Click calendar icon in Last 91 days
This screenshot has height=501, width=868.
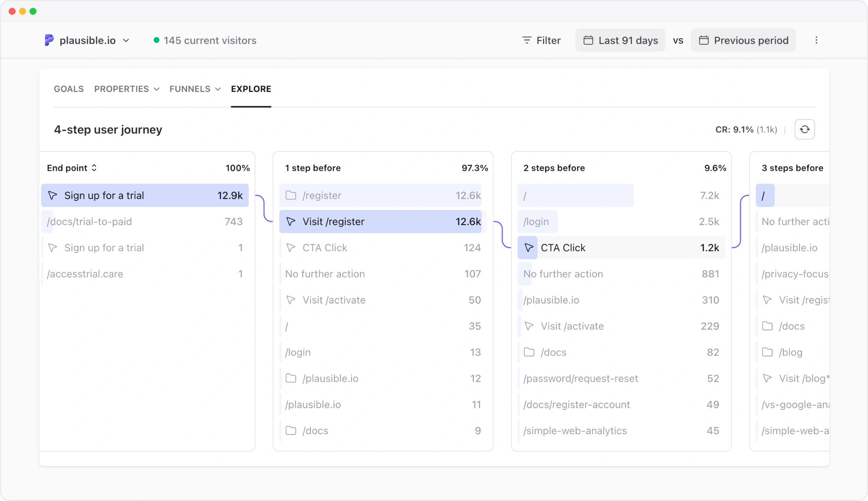[x=588, y=40]
